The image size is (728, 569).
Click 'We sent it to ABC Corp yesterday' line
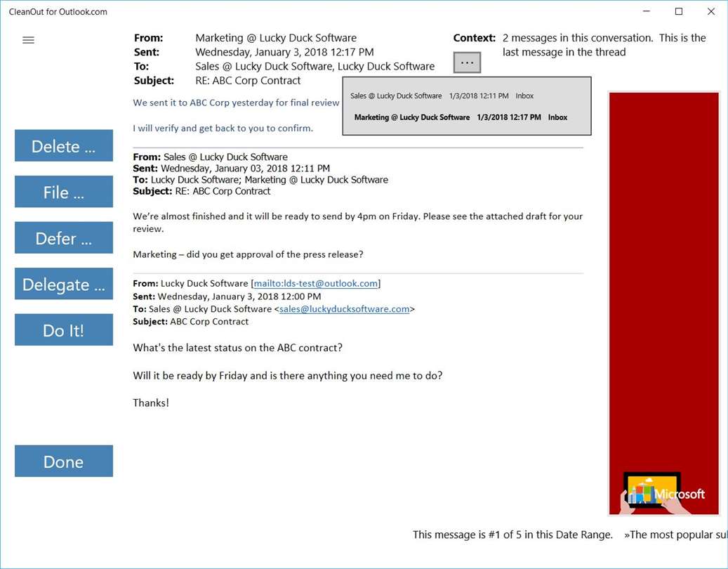[x=236, y=103]
